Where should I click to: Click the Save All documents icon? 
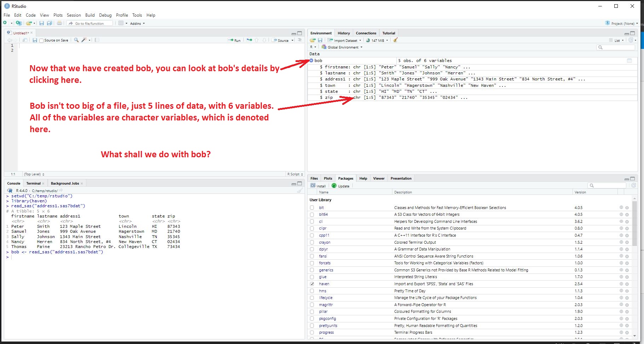(50, 23)
